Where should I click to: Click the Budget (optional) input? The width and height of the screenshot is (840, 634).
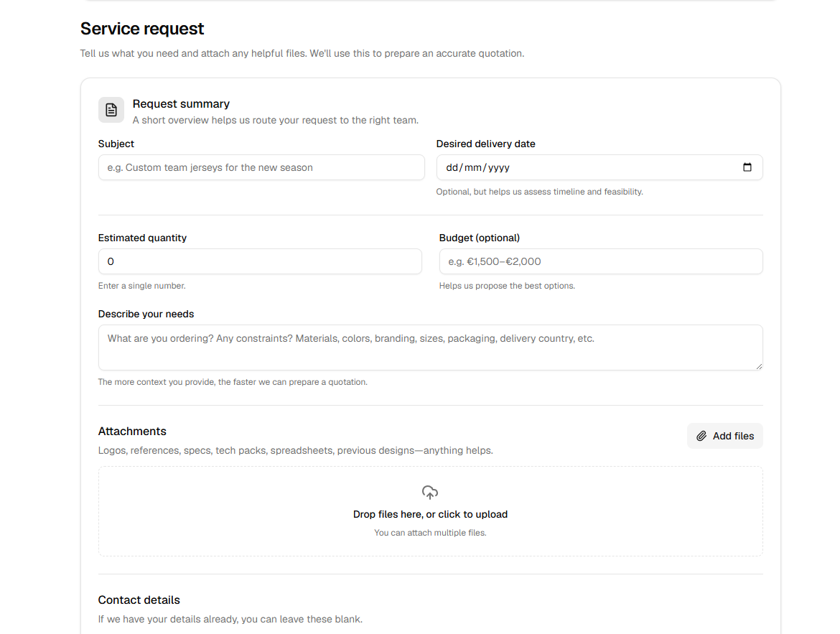601,261
